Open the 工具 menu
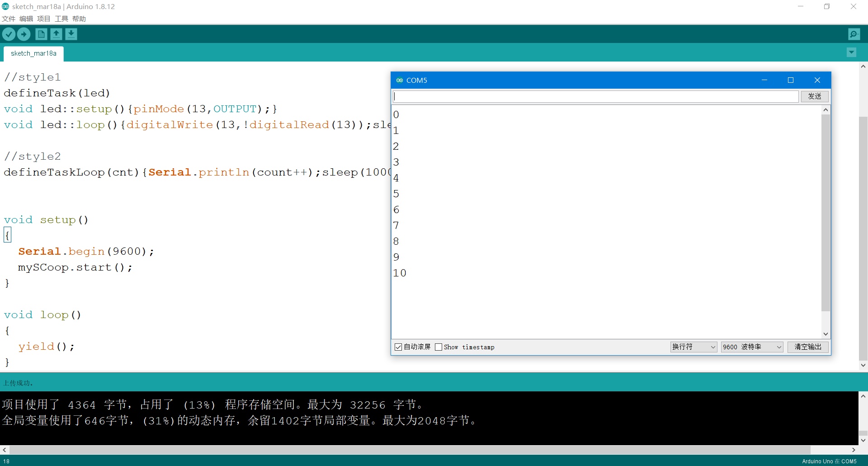The image size is (868, 466). pos(61,19)
